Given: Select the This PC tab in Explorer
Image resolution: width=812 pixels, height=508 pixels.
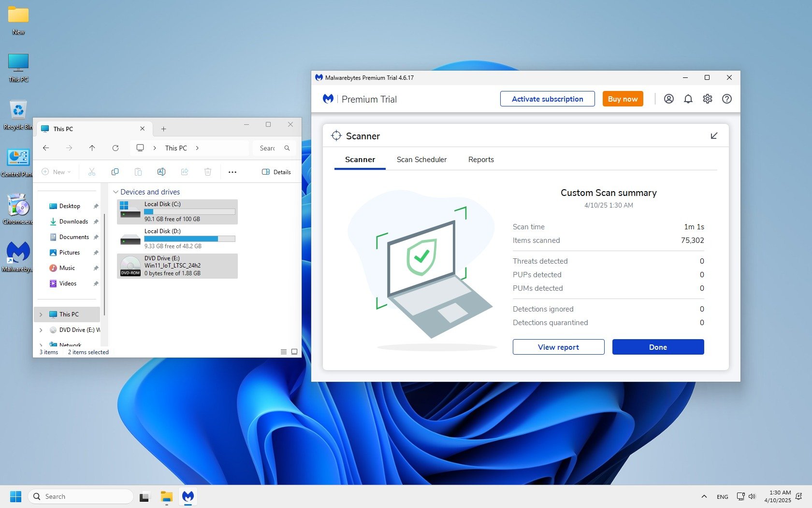Looking at the screenshot, I should (93, 129).
